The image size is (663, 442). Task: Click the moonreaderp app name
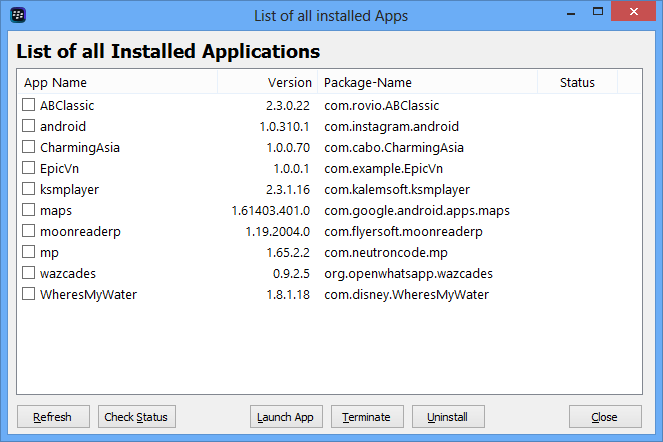pyautogui.click(x=80, y=232)
